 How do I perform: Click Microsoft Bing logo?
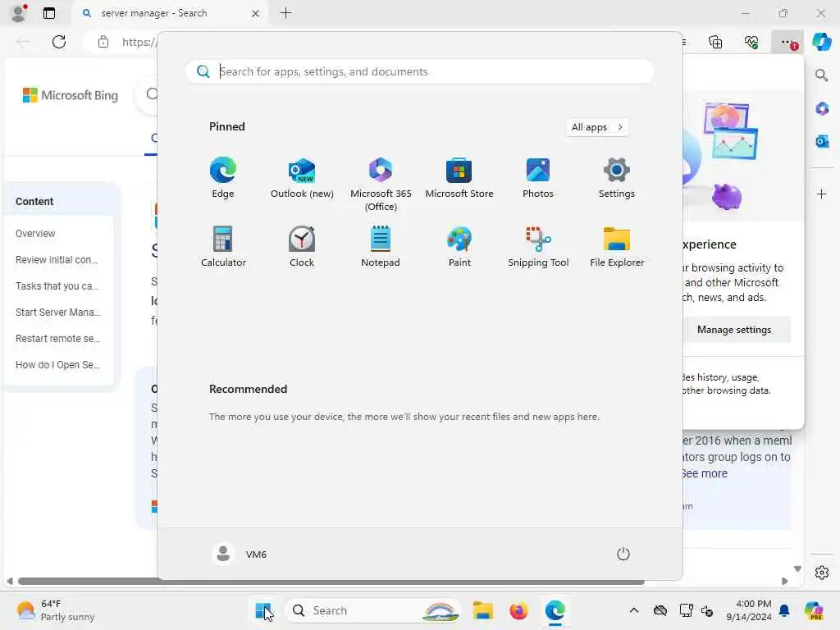point(71,95)
